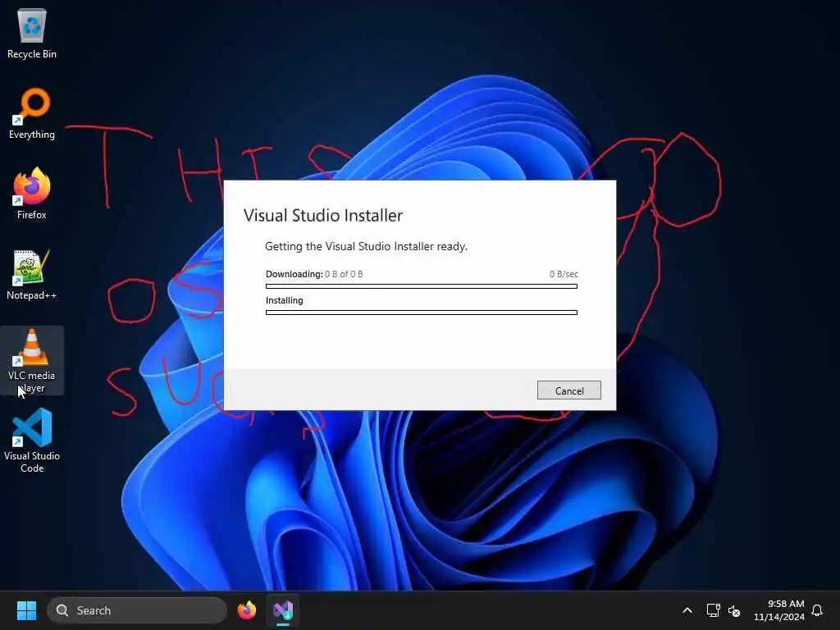Select the VLC media player desktop shortcut

click(32, 361)
